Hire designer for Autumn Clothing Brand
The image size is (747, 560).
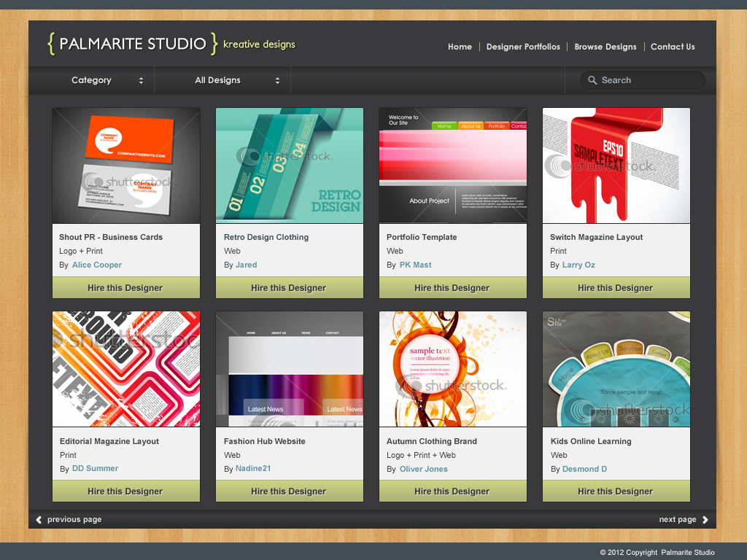[x=452, y=491]
